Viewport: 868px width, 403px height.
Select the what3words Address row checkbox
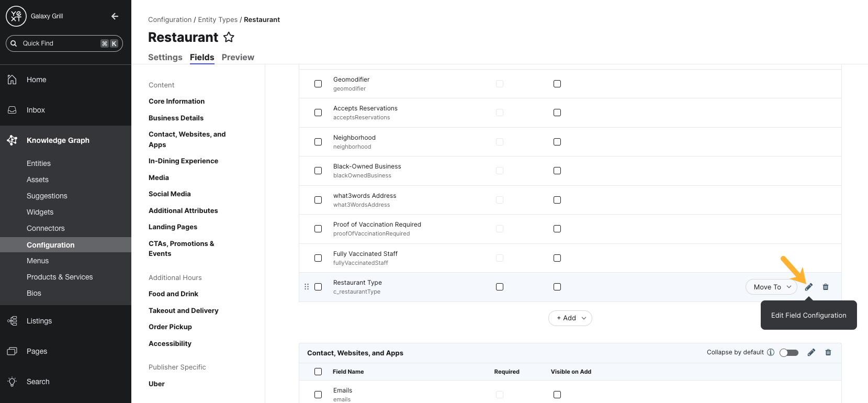pos(318,200)
